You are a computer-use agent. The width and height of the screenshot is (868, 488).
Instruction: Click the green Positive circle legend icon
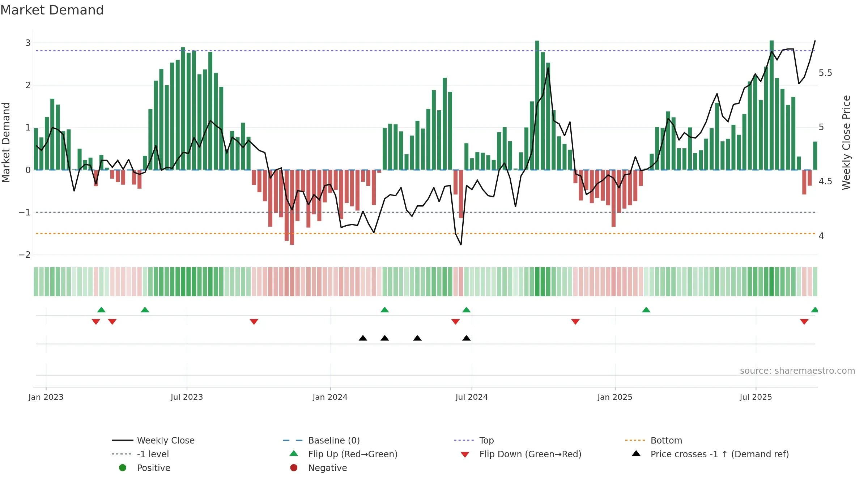coord(123,468)
